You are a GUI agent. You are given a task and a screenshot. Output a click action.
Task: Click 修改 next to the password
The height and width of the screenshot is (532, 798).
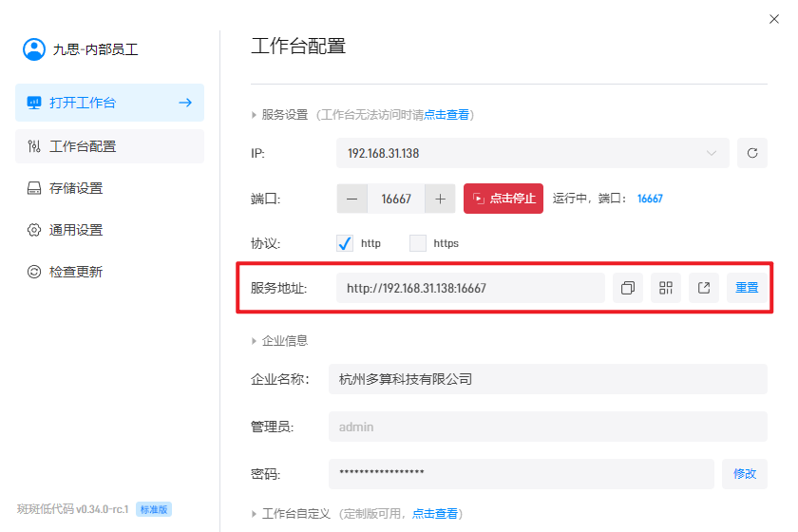click(745, 474)
